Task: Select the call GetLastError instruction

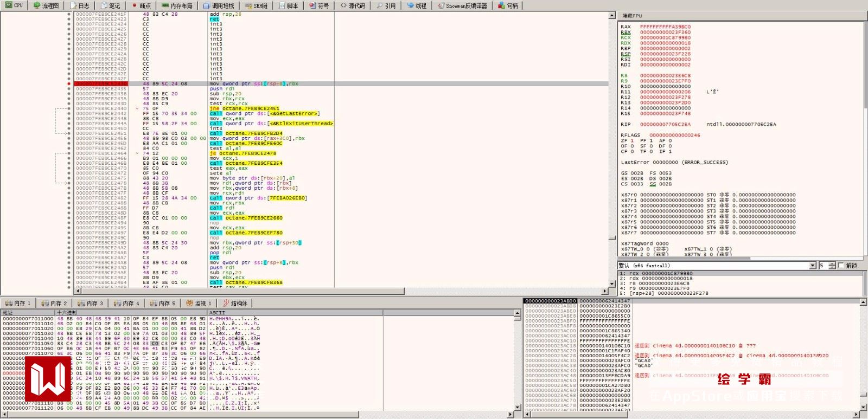Action: [265, 114]
